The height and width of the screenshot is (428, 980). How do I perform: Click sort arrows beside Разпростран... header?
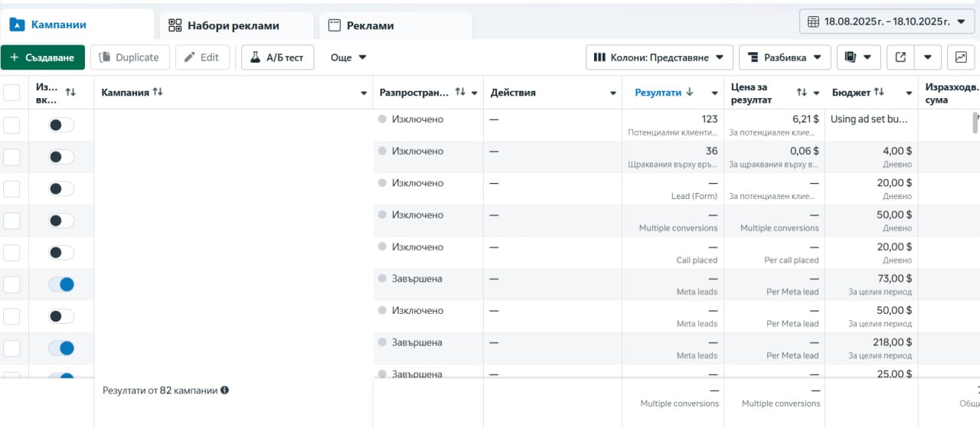(460, 92)
